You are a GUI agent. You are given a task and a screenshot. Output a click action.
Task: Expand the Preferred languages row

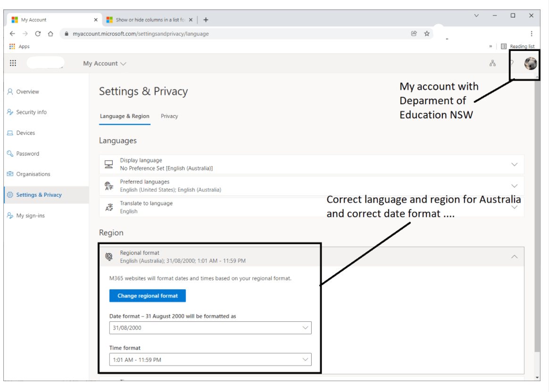coord(312,186)
